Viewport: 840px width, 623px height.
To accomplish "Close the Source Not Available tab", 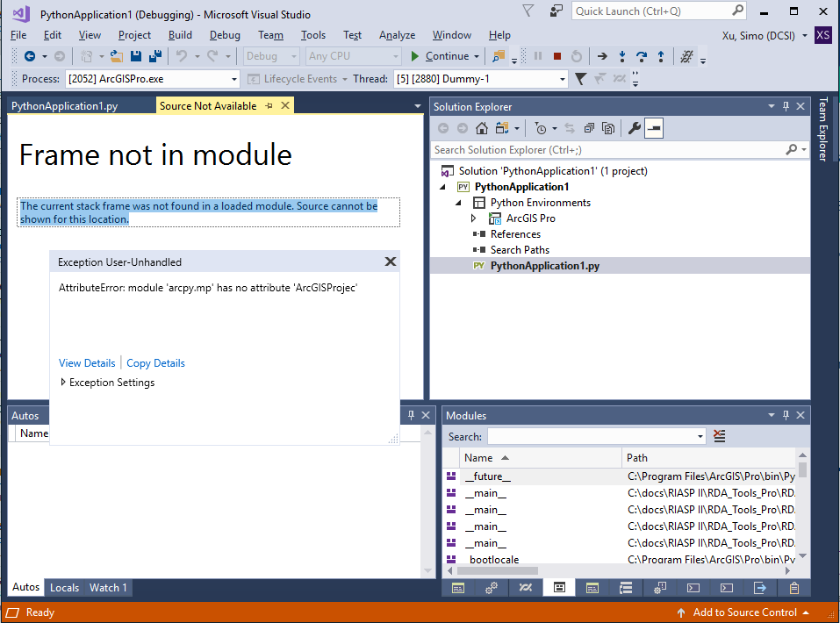I will pos(285,105).
